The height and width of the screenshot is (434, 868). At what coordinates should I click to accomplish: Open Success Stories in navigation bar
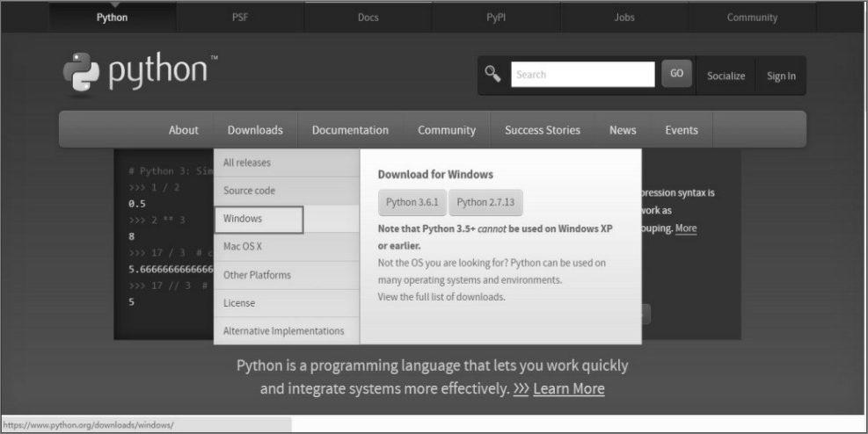(543, 130)
